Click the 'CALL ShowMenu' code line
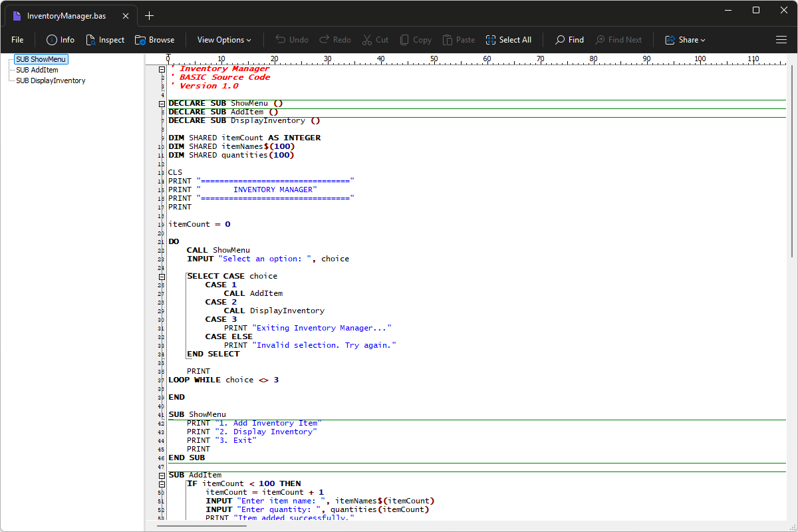This screenshot has width=798, height=532. click(218, 250)
